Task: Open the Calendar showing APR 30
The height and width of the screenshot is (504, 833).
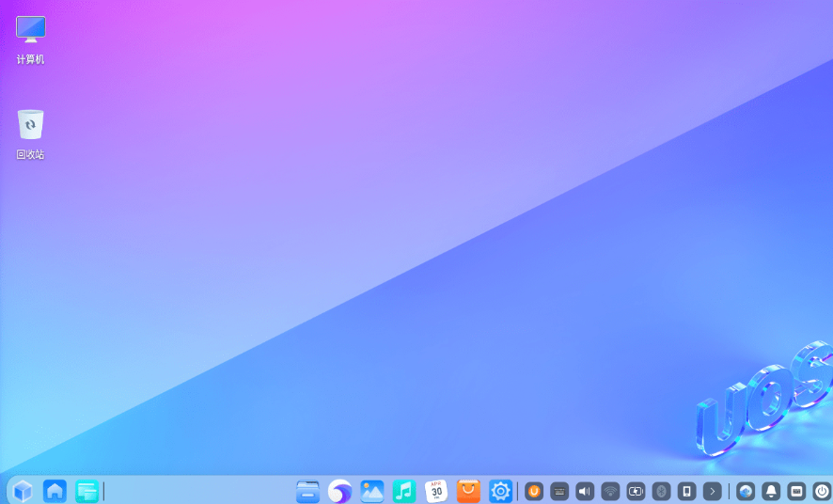Action: point(436,491)
